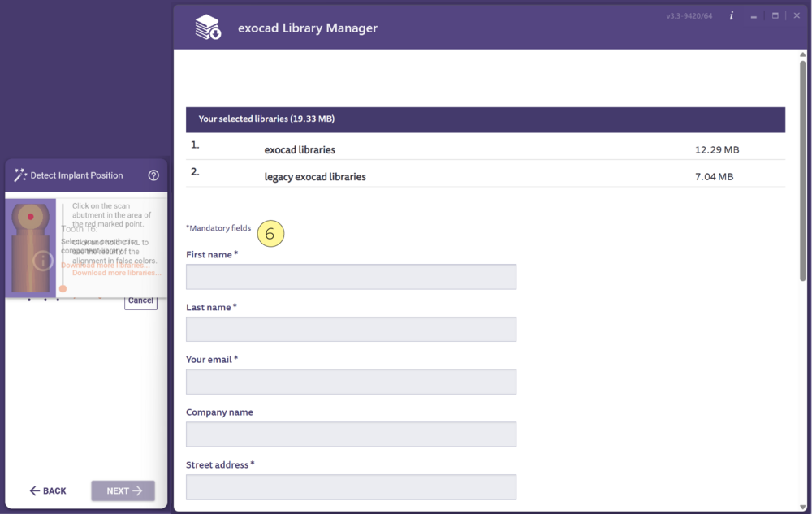Go BACK in the wizard panel
Screen dimensions: 812x514
48,490
